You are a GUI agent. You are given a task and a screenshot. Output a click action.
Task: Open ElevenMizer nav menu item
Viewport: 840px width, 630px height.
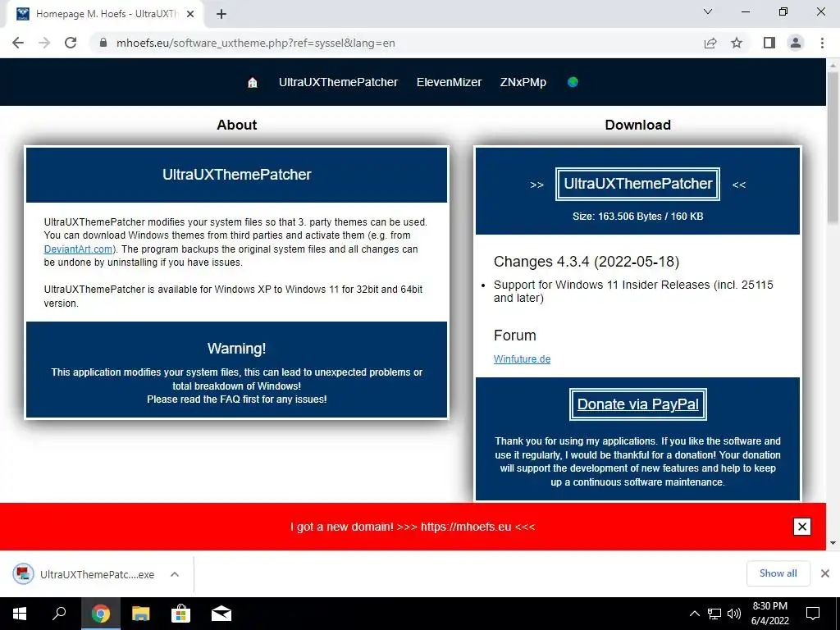pos(449,83)
